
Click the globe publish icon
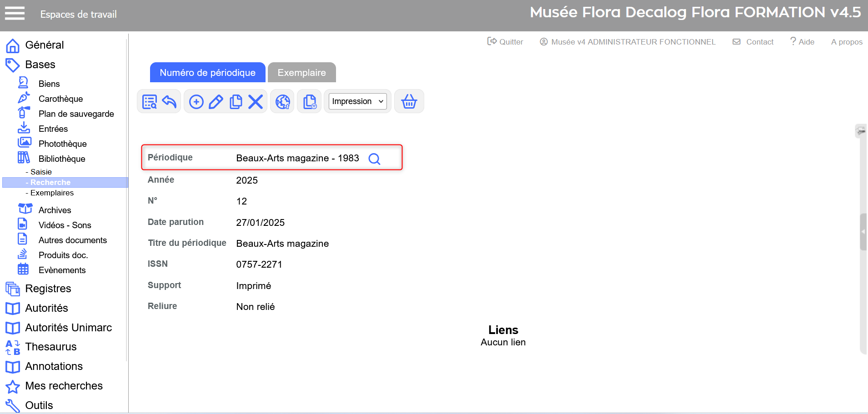tap(282, 102)
